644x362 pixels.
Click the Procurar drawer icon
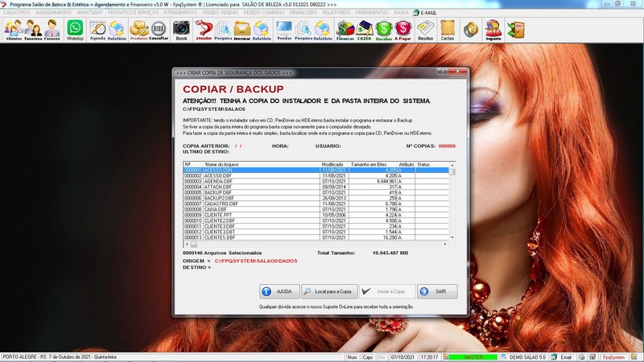tap(242, 30)
